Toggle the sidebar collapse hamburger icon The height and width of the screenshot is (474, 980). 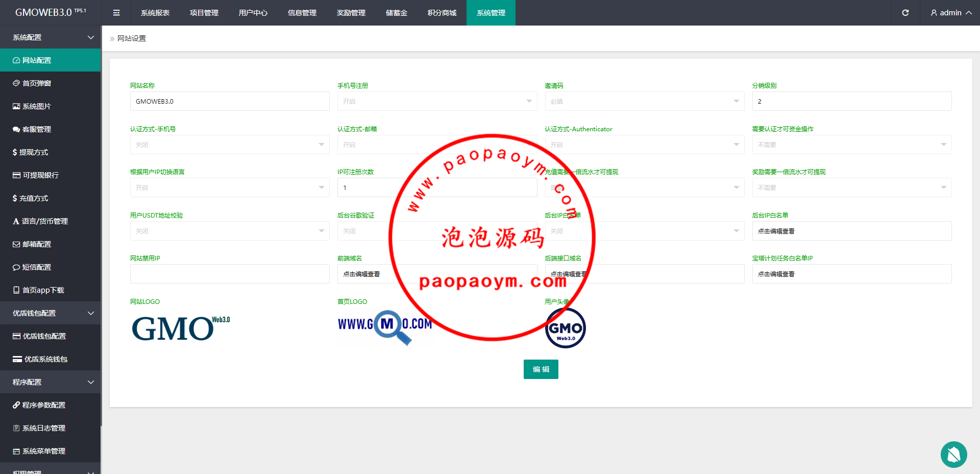point(116,13)
